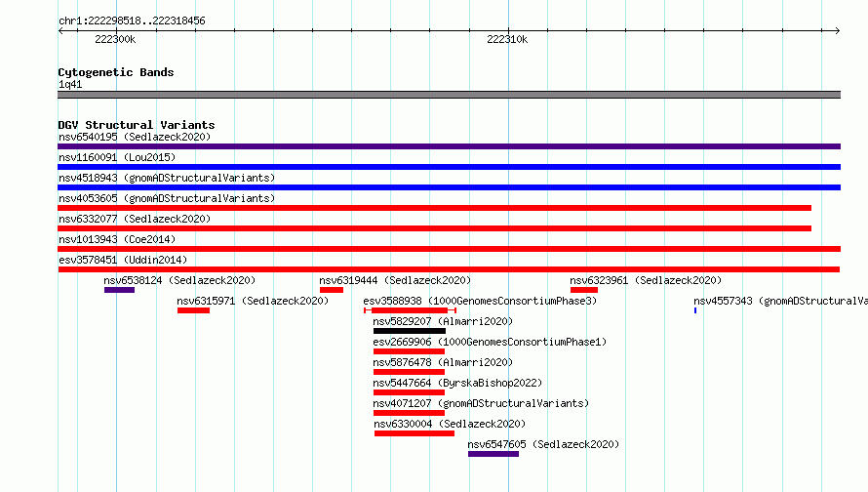Select the red nsv6330004 variant bar
The width and height of the screenshot is (868, 492).
(x=414, y=433)
